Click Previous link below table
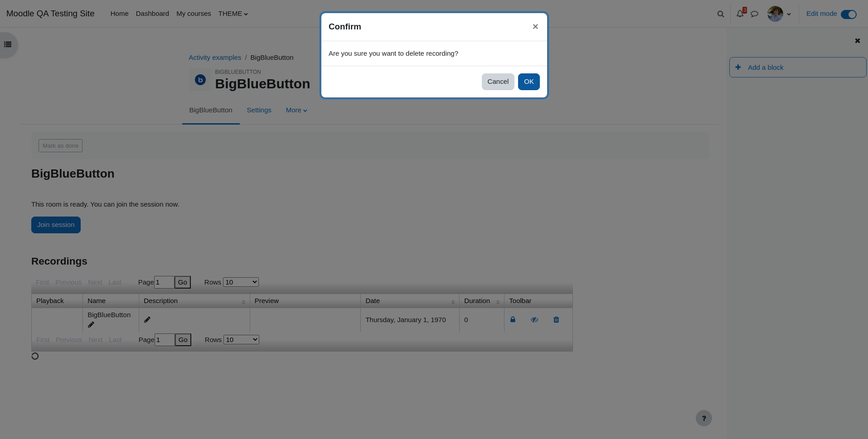 pos(69,340)
